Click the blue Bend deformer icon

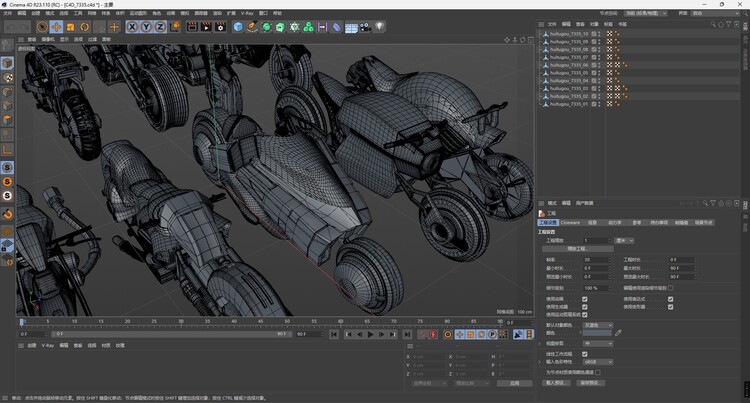[x=337, y=27]
